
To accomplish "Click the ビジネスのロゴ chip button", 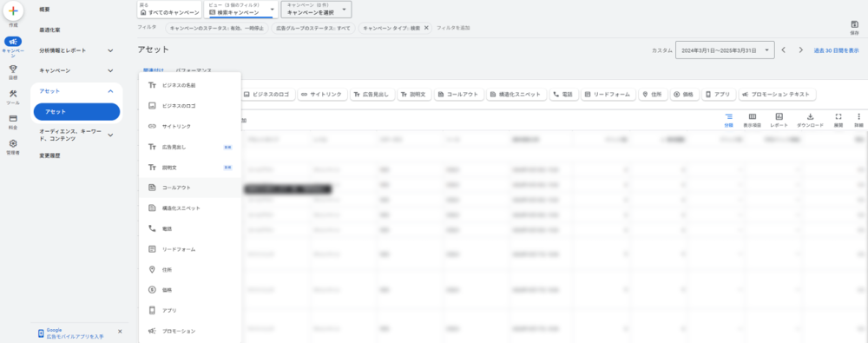I will (267, 94).
